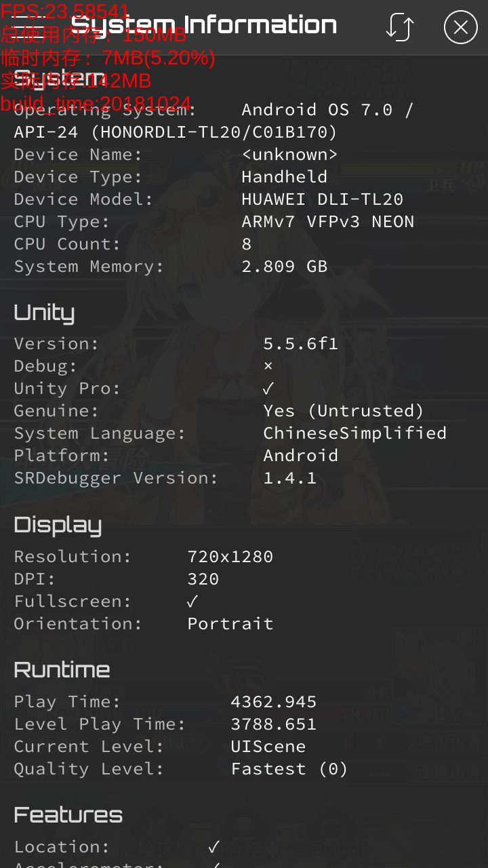Close the System Information panel

[461, 27]
